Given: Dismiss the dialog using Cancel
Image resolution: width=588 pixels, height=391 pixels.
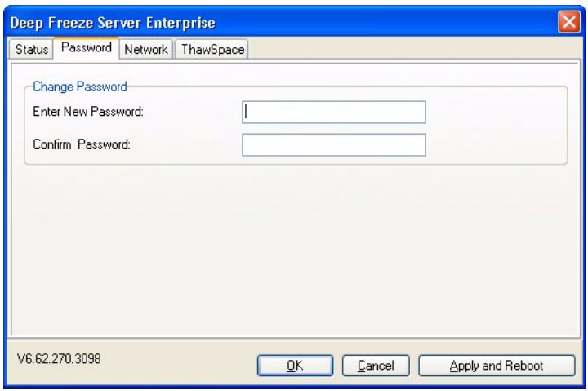Looking at the screenshot, I should pyautogui.click(x=376, y=366).
